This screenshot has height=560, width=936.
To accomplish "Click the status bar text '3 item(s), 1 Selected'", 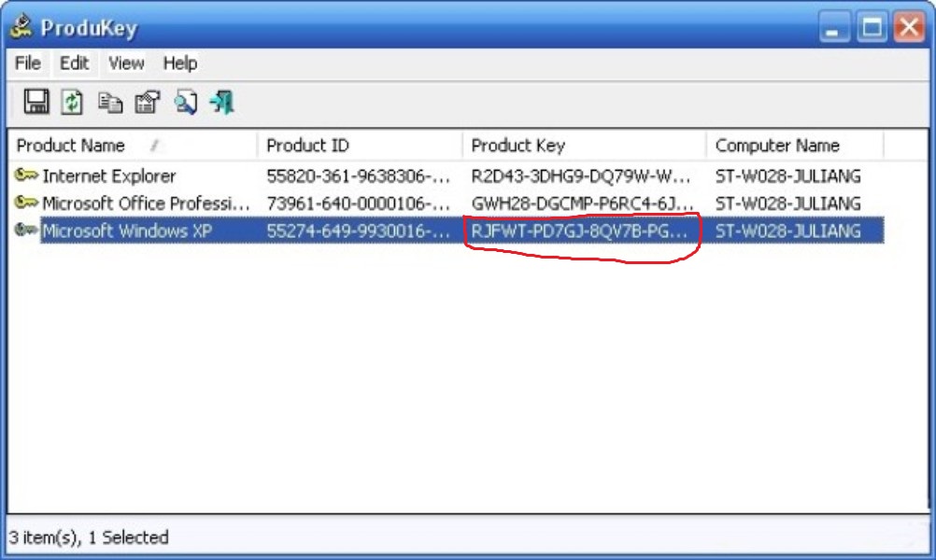I will (89, 538).
